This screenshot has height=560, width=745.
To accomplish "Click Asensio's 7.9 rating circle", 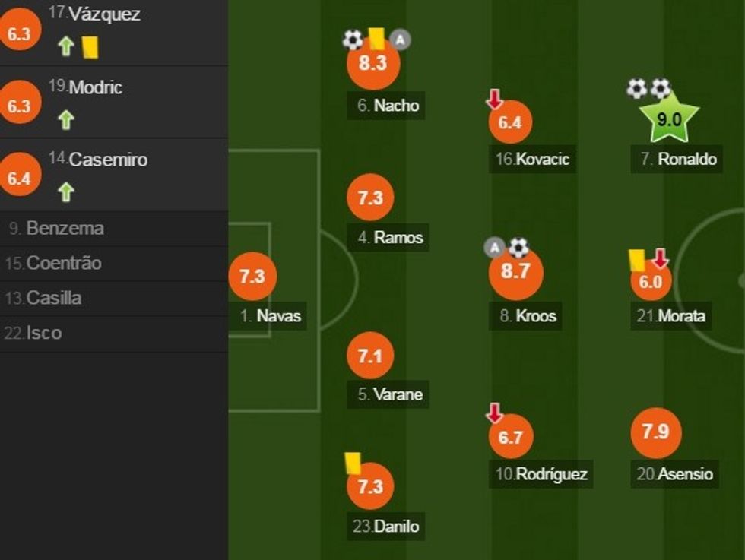I will coord(655,432).
